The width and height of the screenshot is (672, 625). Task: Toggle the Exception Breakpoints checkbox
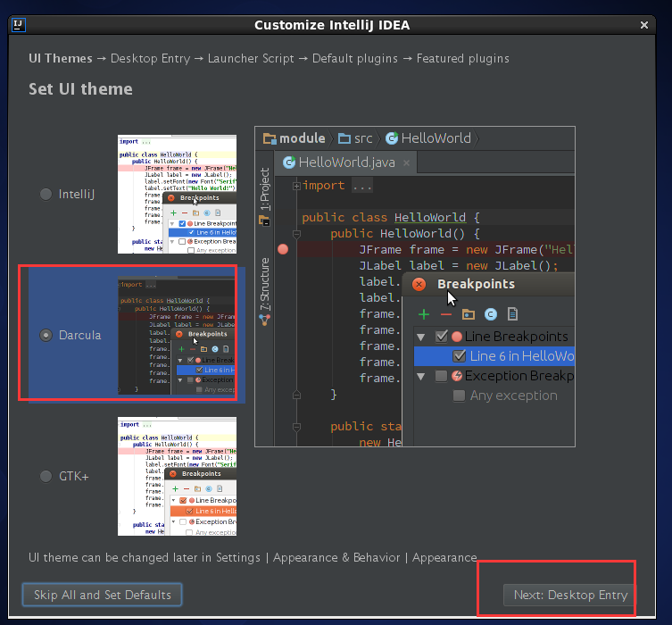pos(441,376)
